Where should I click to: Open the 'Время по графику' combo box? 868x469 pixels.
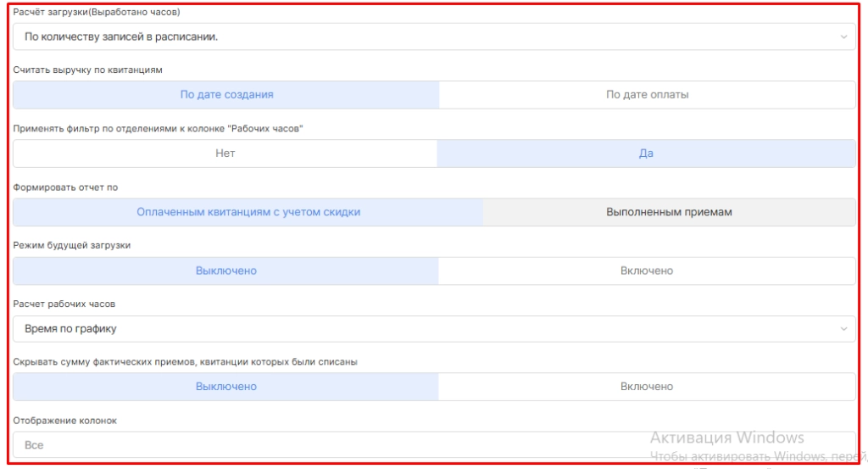434,329
